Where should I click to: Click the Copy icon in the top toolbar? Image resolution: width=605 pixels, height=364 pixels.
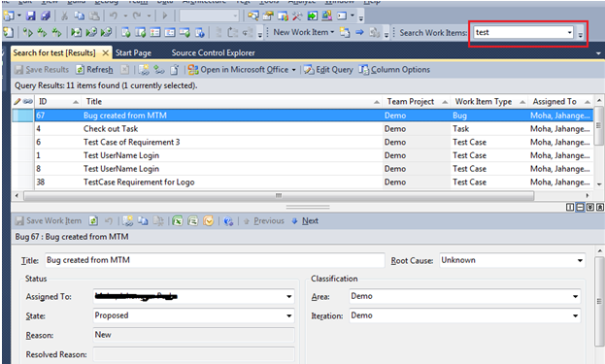(x=79, y=16)
